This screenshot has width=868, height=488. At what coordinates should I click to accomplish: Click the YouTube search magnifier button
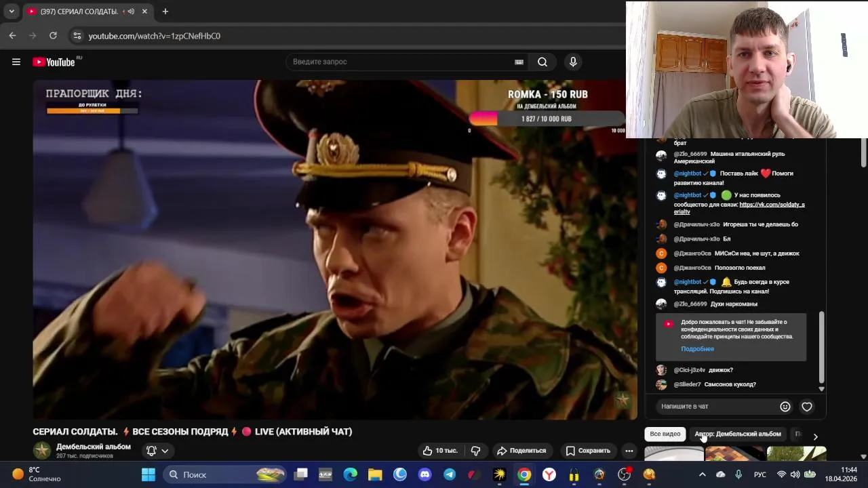point(542,62)
